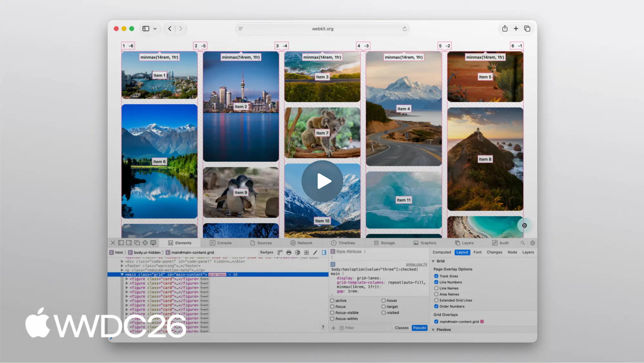Select body.ui-hidden in the breadcrumb path

(x=144, y=252)
